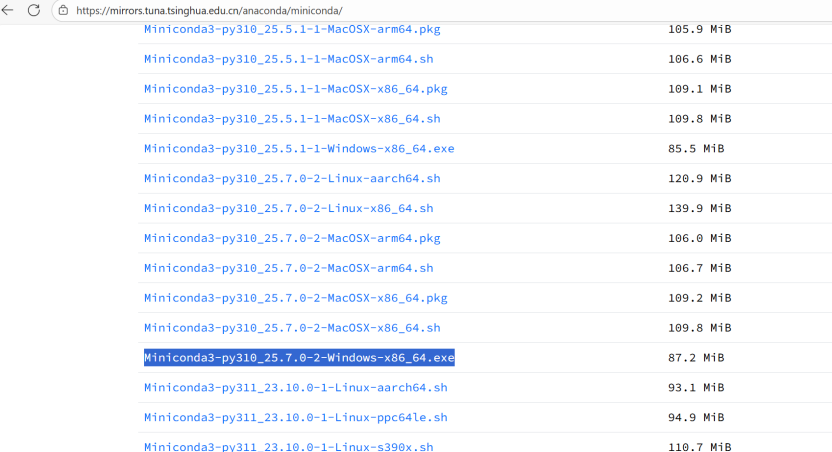Open site info lock icon in address bar
The height and width of the screenshot is (452, 832).
pos(63,10)
